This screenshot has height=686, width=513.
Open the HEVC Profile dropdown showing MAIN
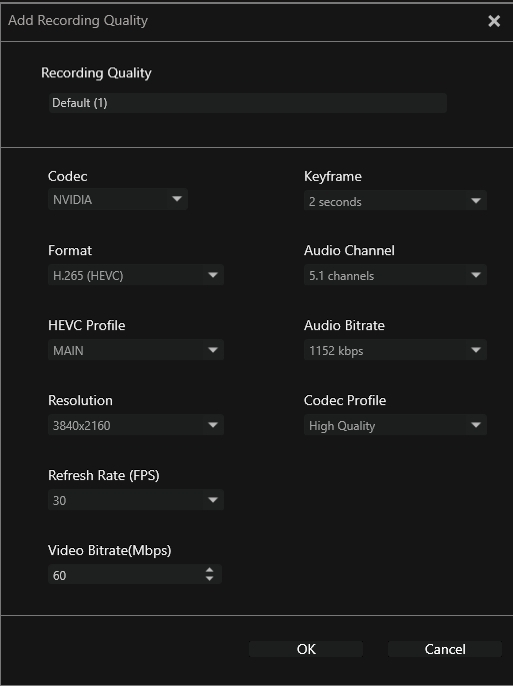(136, 350)
